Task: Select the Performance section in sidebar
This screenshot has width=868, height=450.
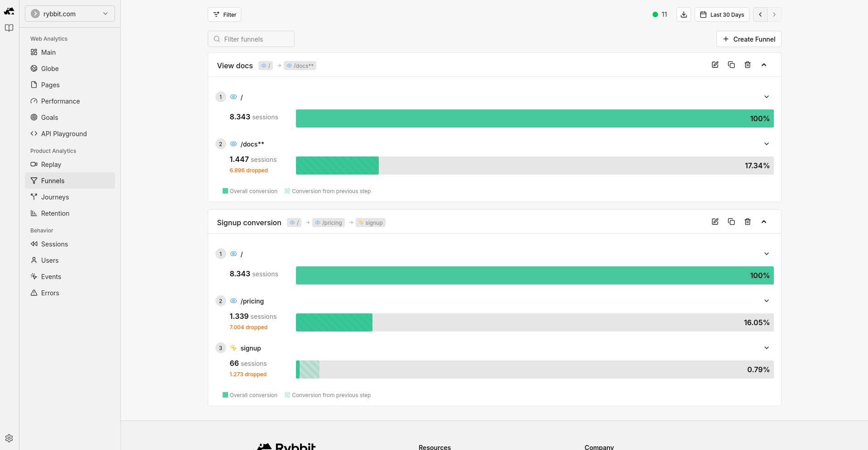Action: pos(60,101)
